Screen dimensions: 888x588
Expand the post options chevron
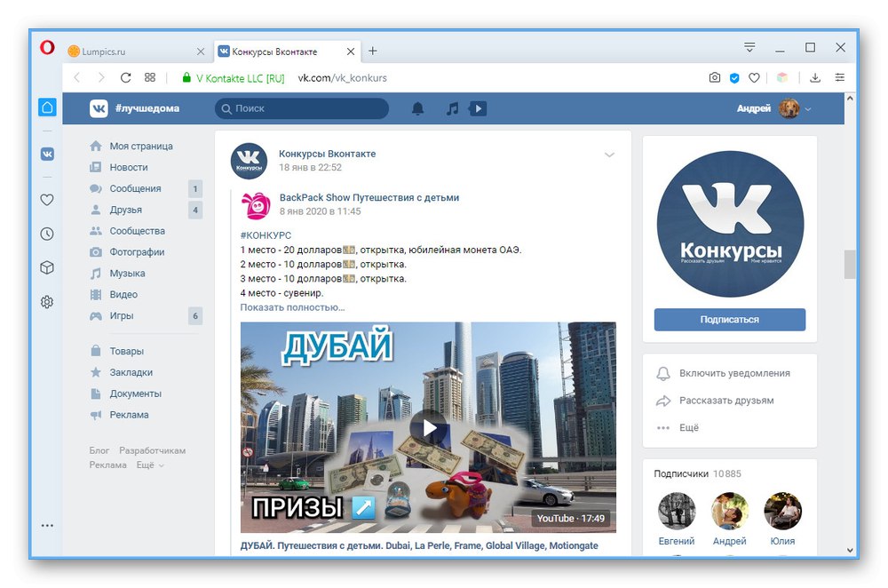[609, 155]
